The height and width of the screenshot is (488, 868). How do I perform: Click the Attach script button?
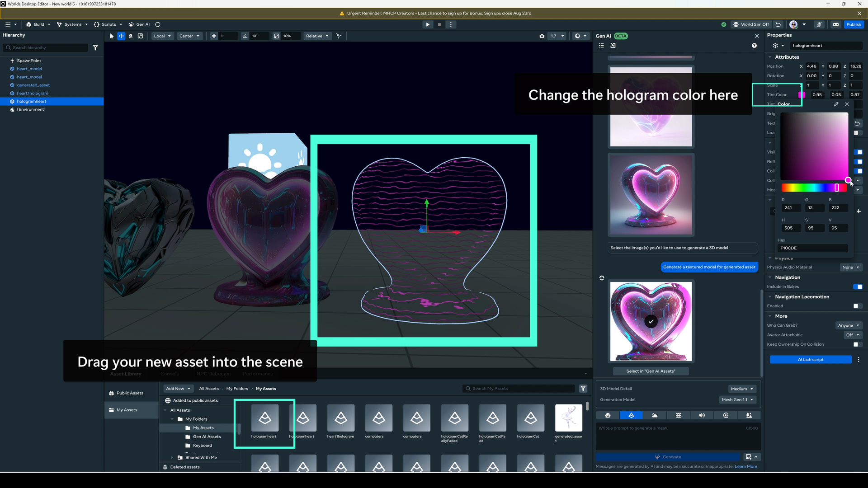click(810, 359)
